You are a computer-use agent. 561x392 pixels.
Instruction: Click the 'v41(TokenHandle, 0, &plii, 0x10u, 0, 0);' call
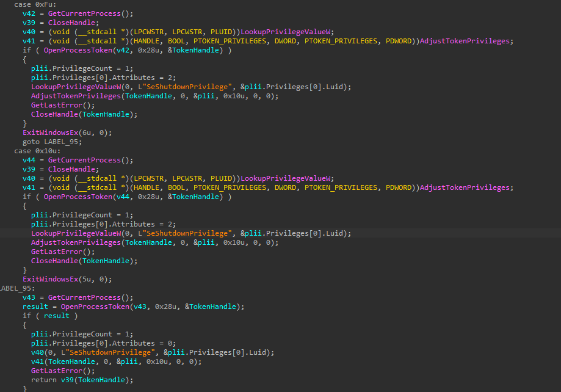point(116,361)
